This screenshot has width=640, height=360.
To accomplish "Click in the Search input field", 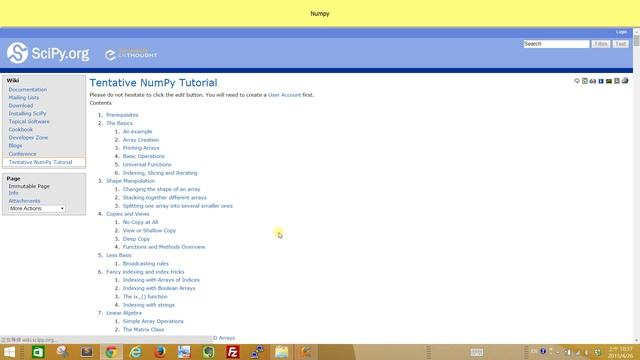I will point(556,44).
